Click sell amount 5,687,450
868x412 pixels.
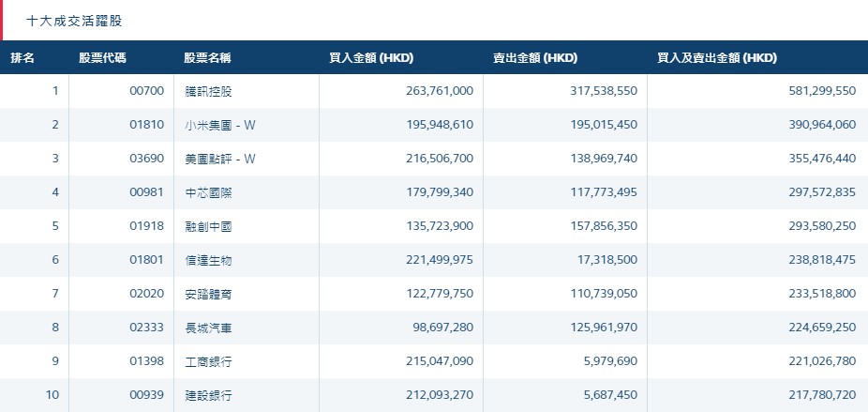610,395
